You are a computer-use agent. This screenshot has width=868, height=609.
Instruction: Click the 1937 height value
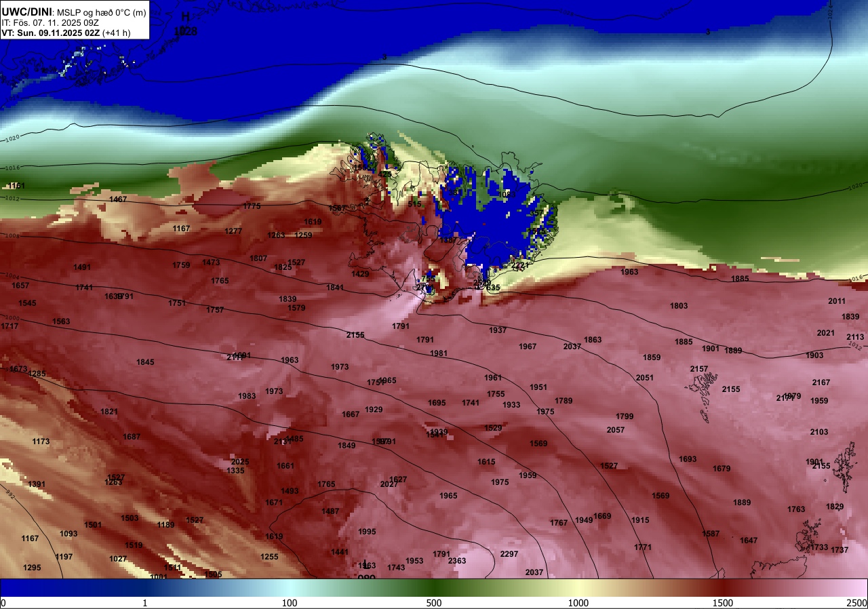tap(498, 330)
